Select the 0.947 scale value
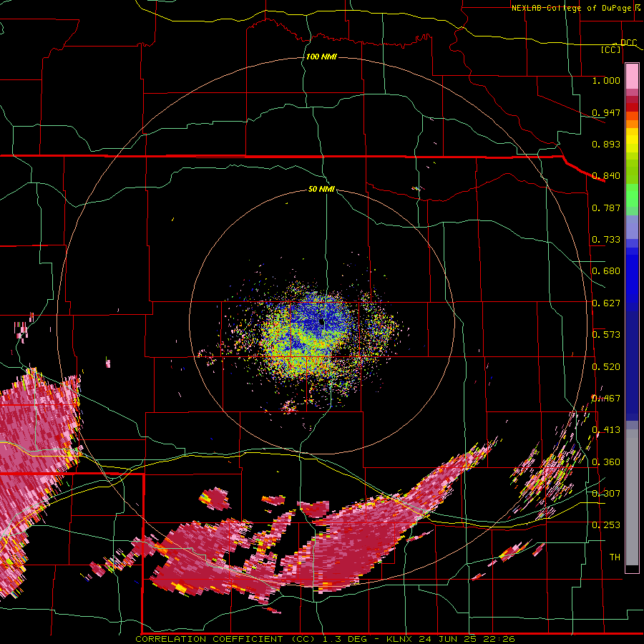644x644 pixels. pyautogui.click(x=606, y=112)
